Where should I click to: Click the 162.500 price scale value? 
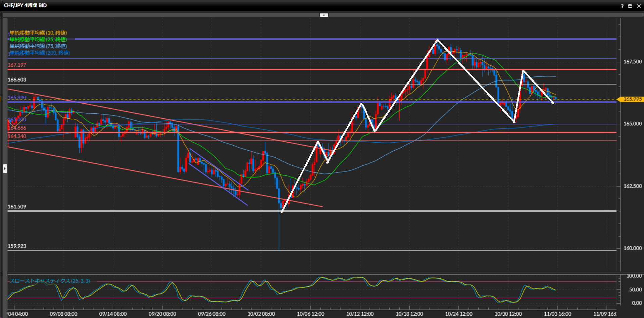point(632,186)
